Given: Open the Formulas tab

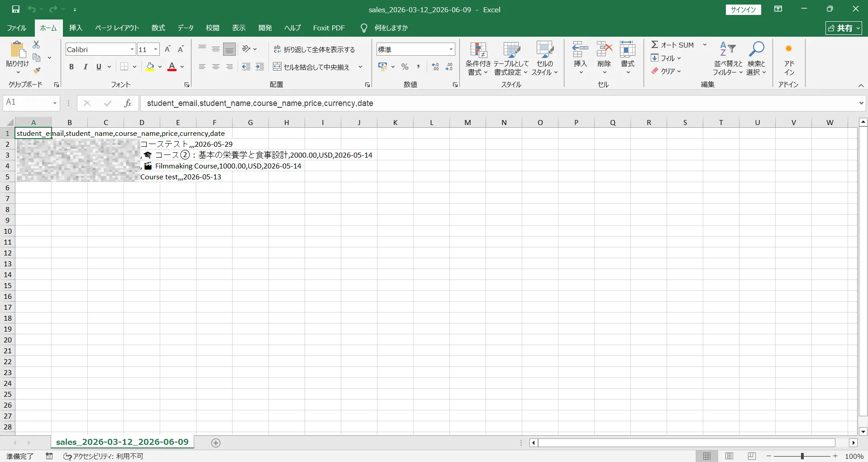Looking at the screenshot, I should pos(158,28).
